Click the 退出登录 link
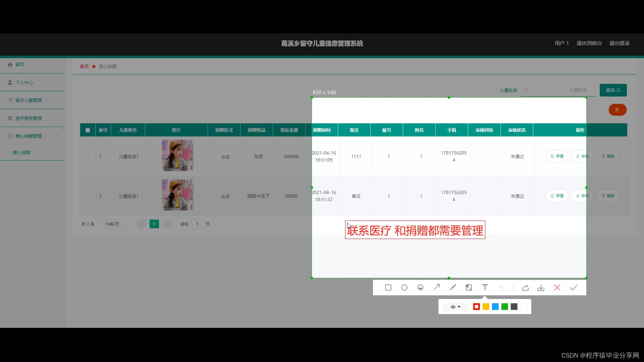 (619, 43)
